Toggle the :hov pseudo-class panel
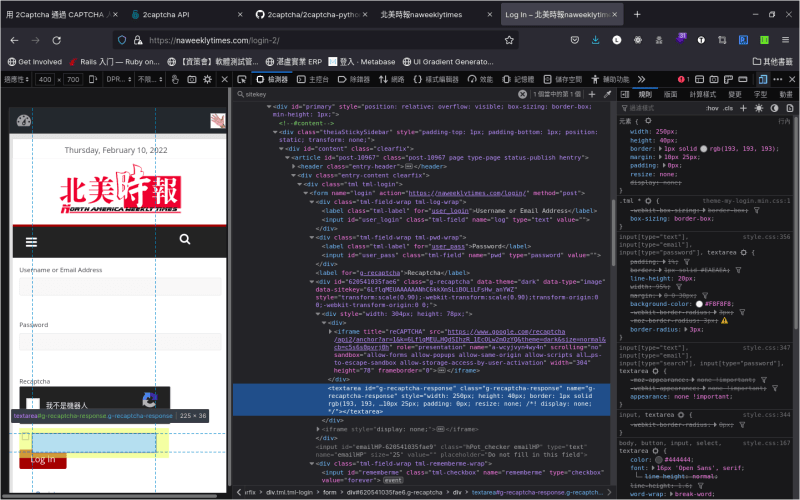 click(x=712, y=108)
